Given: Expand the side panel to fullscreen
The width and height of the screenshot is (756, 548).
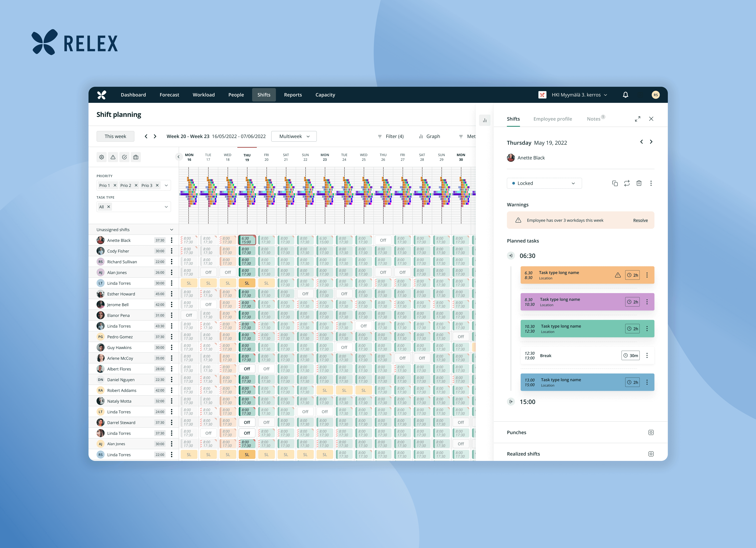Looking at the screenshot, I should 637,119.
